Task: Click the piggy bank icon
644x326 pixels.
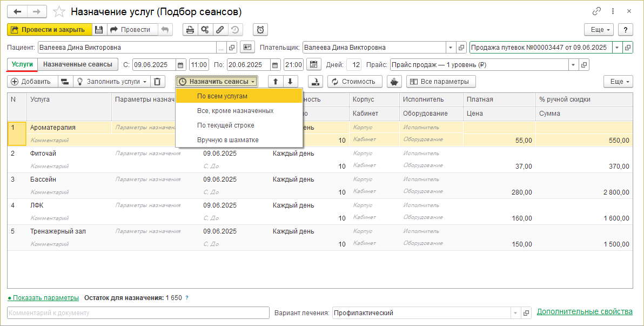Action: click(395, 82)
